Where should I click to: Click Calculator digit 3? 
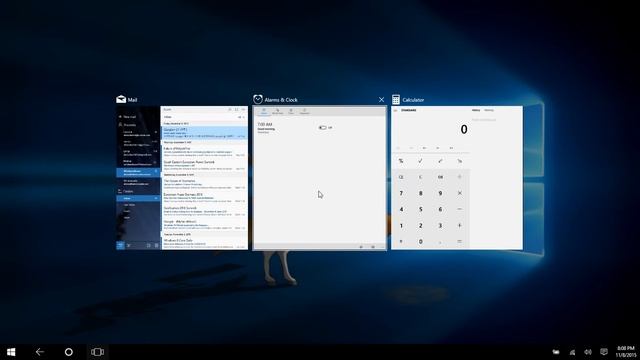point(440,225)
